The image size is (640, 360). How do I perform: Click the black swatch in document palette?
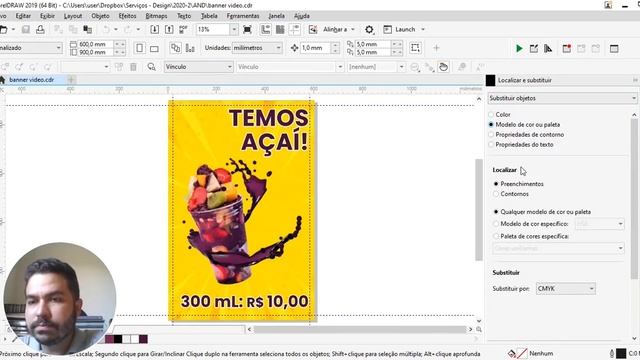pos(118,339)
